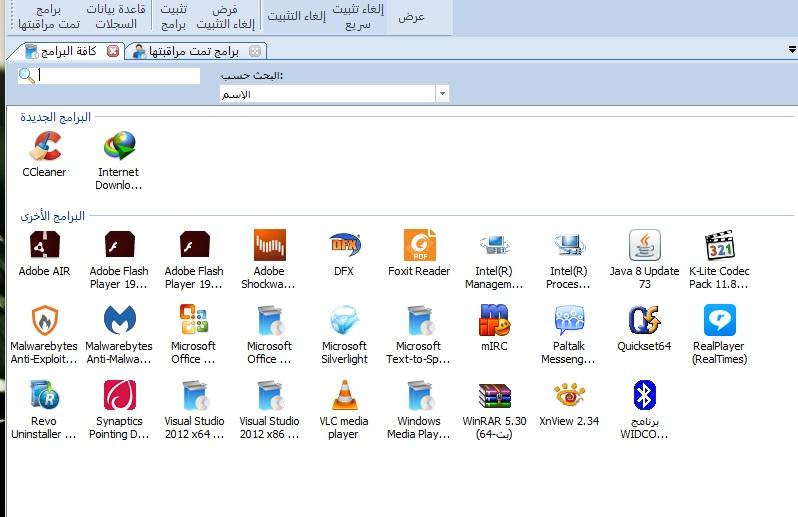Viewport: 798px width, 517px height.
Task: Select the Windows Media Player icon
Action: click(419, 395)
